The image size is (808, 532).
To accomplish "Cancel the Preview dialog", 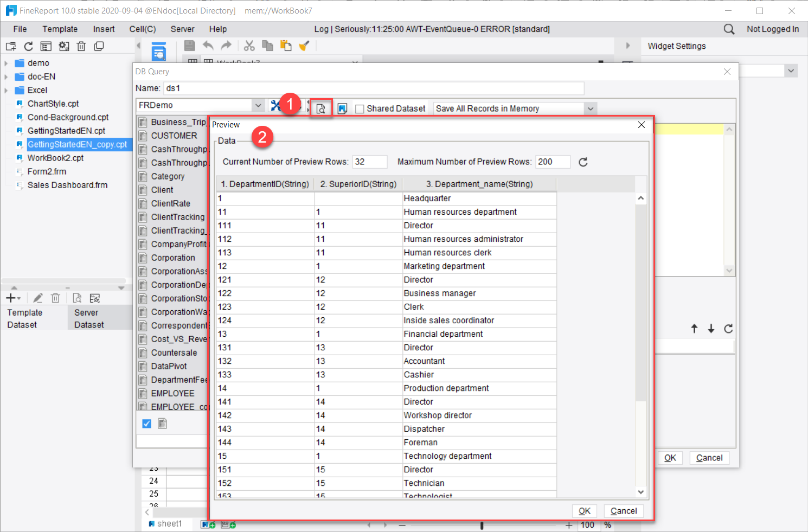I will (x=624, y=510).
